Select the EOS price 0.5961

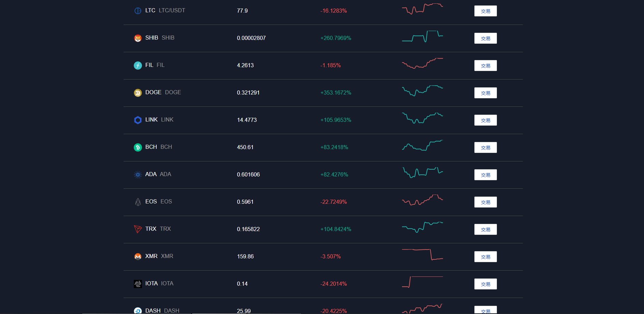click(245, 202)
